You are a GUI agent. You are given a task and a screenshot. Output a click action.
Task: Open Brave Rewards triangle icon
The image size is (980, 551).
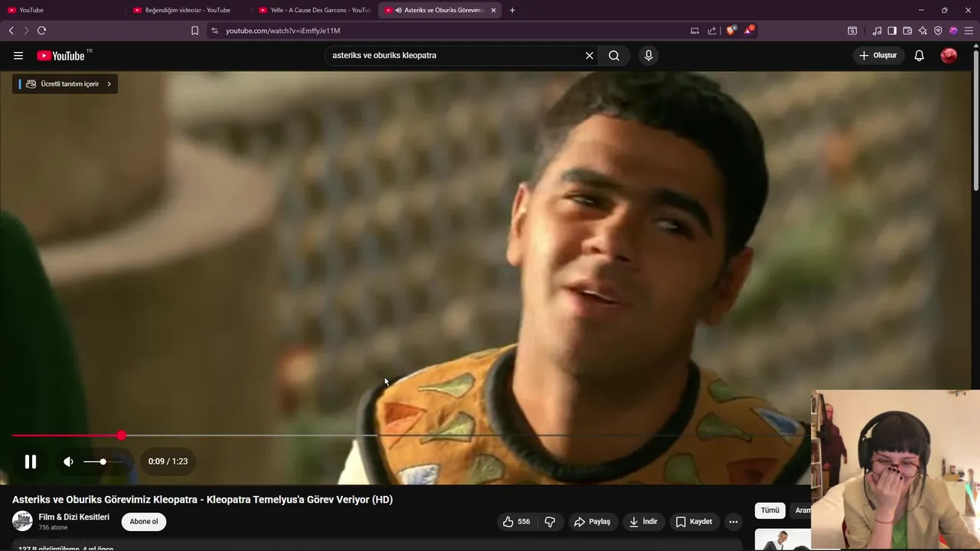pos(749,31)
